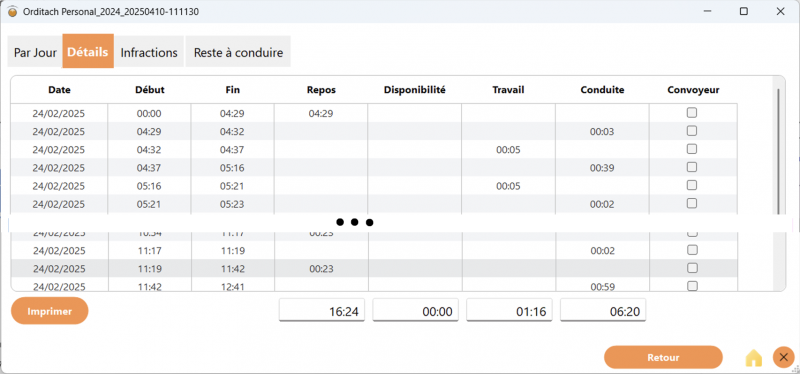800x374 pixels.
Task: Toggle Convoyeur checkbox for 11:17 row
Action: pyautogui.click(x=692, y=250)
